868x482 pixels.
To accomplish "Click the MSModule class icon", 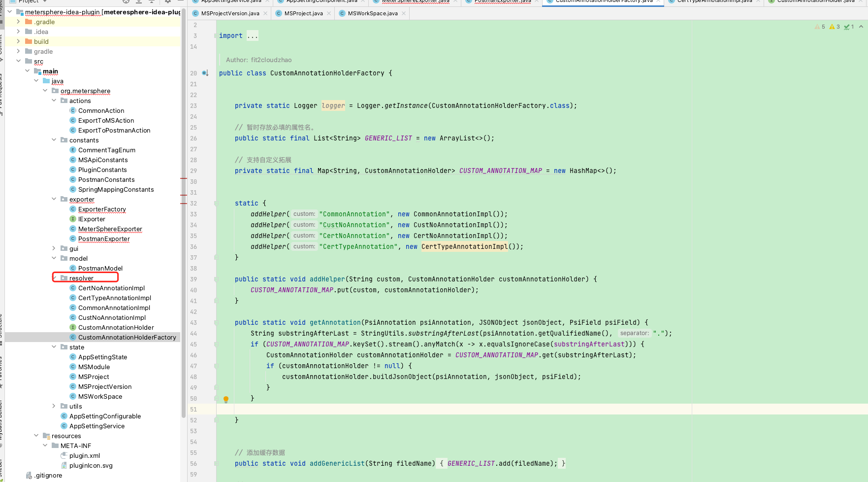I will pyautogui.click(x=73, y=367).
